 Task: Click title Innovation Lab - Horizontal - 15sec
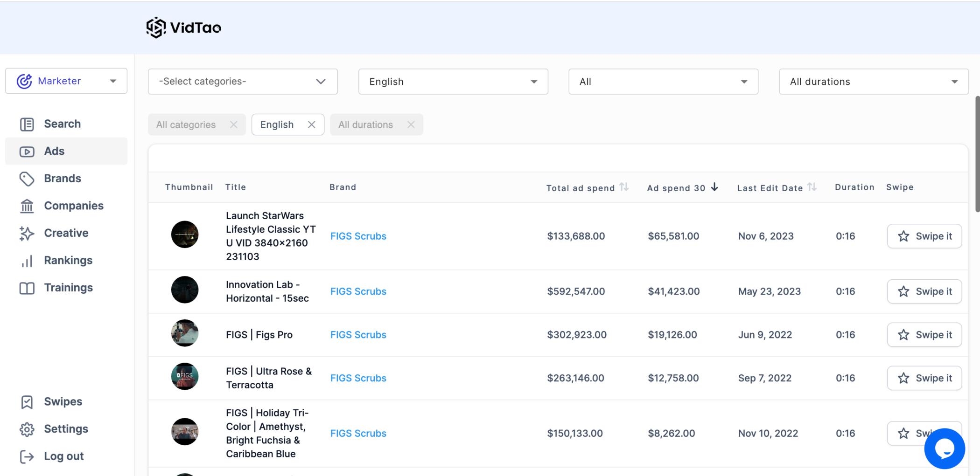coord(267,291)
